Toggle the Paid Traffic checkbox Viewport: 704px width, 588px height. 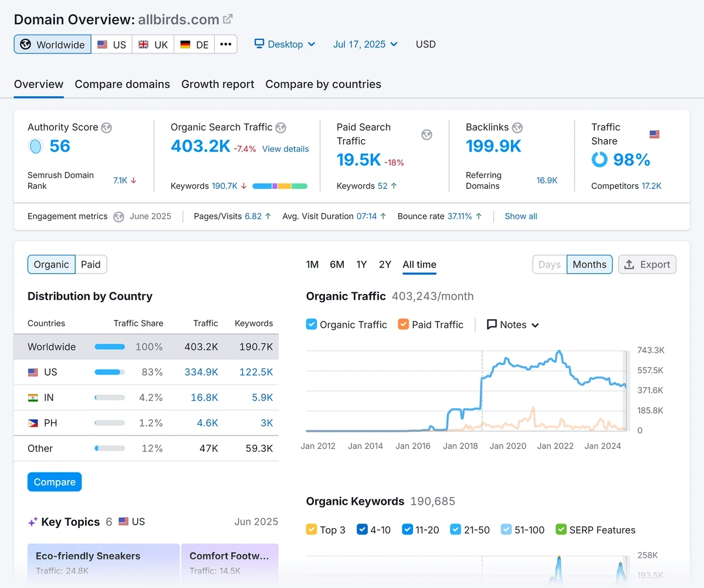coord(404,325)
